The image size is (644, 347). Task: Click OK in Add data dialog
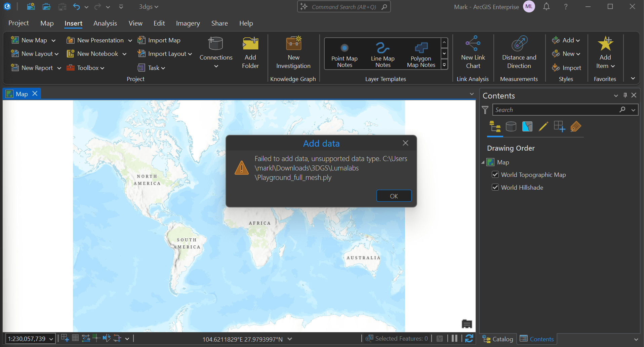[394, 196]
